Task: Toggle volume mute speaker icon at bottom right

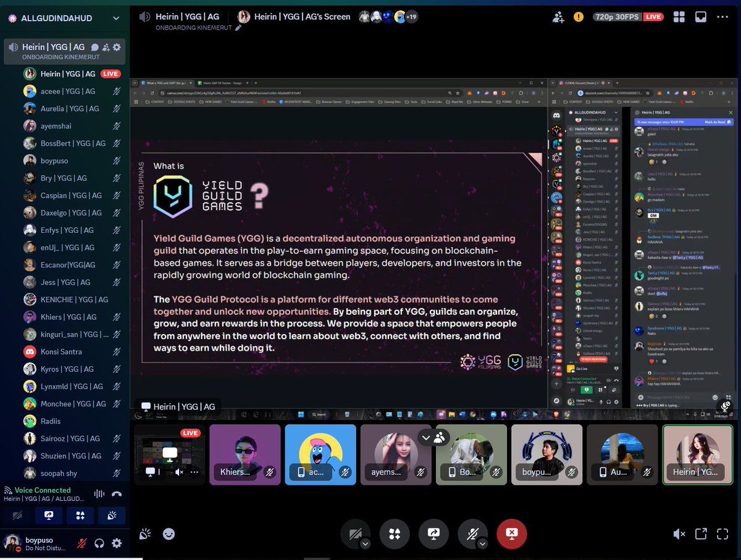Action: pos(679,534)
